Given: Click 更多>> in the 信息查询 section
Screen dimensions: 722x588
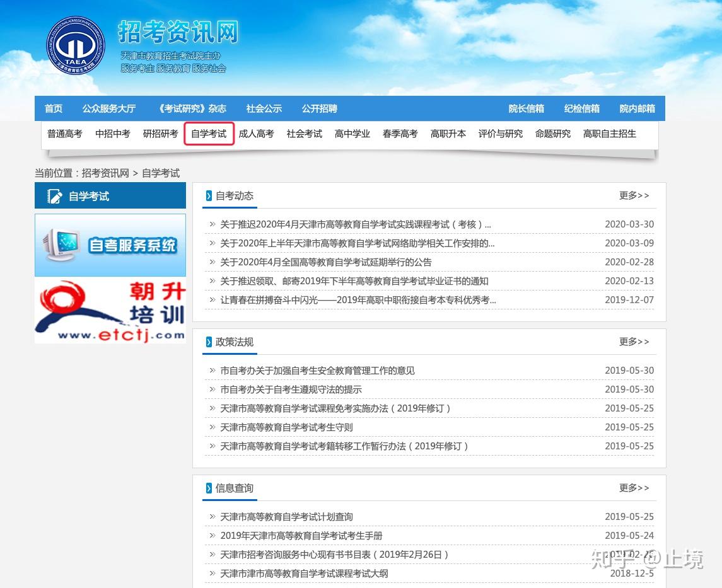Looking at the screenshot, I should point(634,488).
